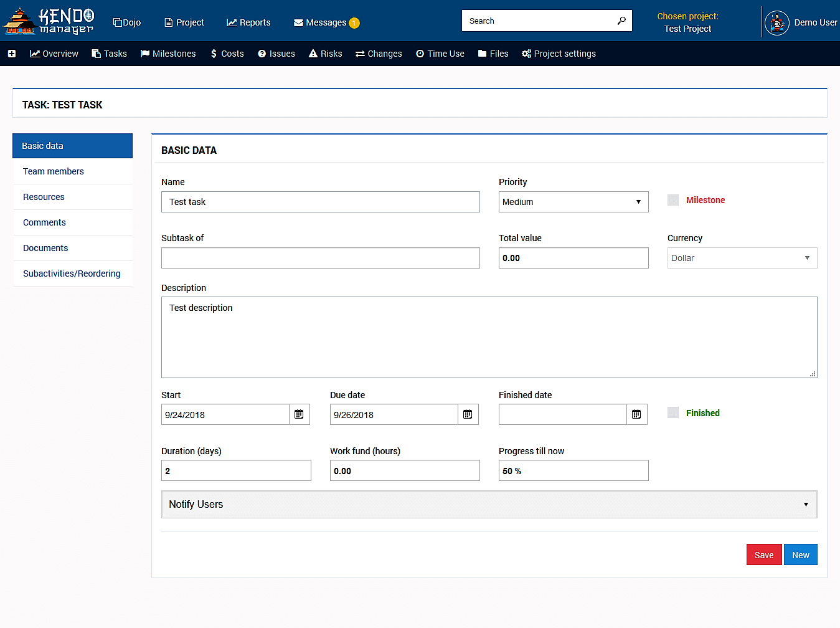The image size is (840, 628).
Task: Click the Demo User avatar
Action: coord(776,23)
